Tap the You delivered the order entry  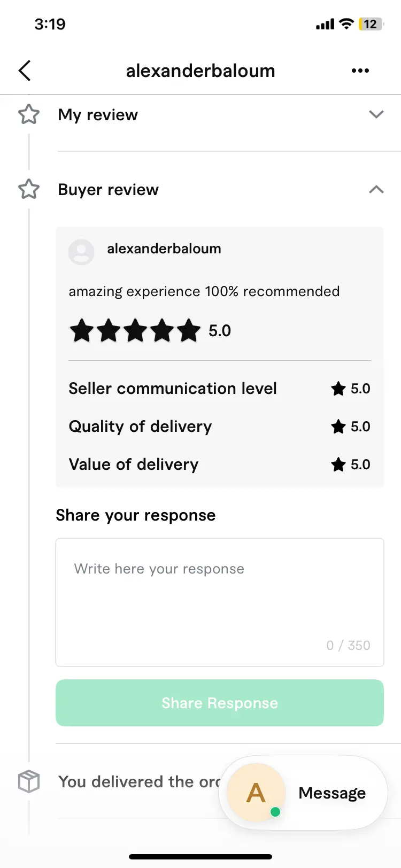139,781
